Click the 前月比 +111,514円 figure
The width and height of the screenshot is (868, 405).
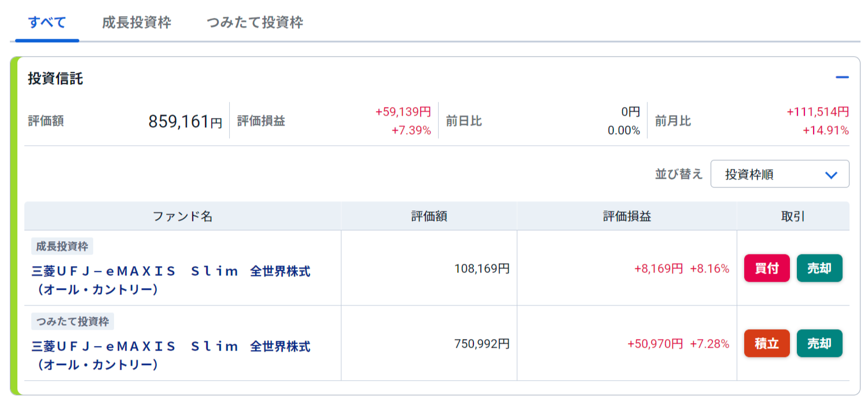click(x=818, y=112)
